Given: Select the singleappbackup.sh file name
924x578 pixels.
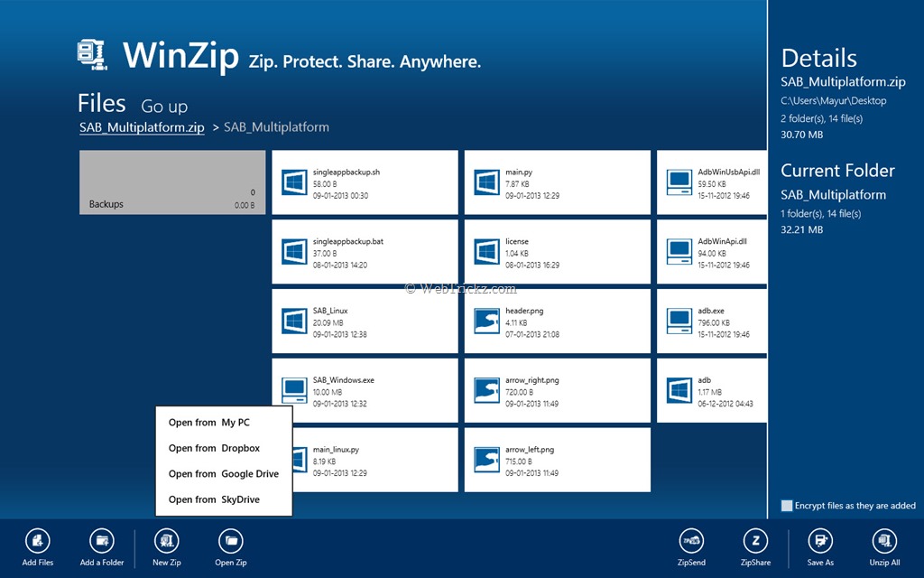Looking at the screenshot, I should tap(346, 172).
